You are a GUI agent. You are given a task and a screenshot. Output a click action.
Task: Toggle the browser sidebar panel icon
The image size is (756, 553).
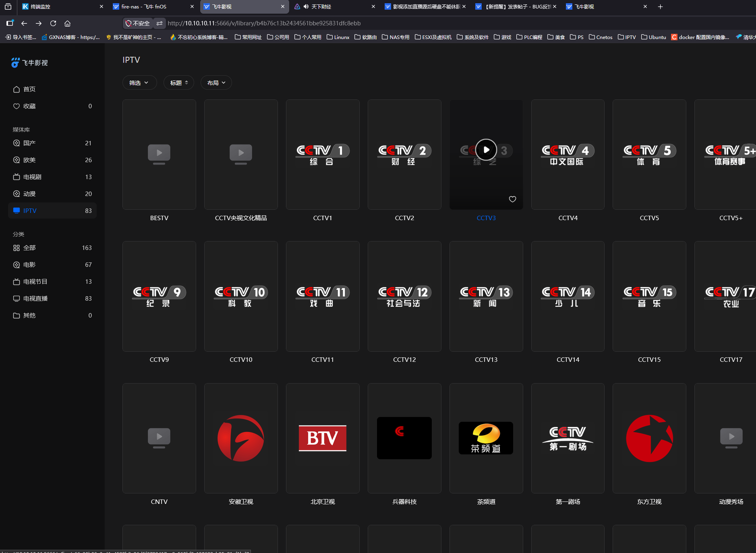tap(10, 23)
